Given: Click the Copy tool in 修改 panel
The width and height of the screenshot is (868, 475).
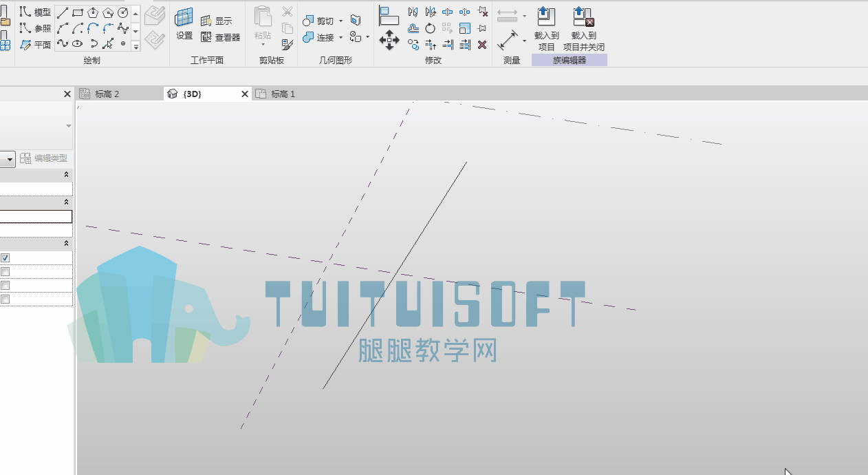Looking at the screenshot, I should 413,45.
